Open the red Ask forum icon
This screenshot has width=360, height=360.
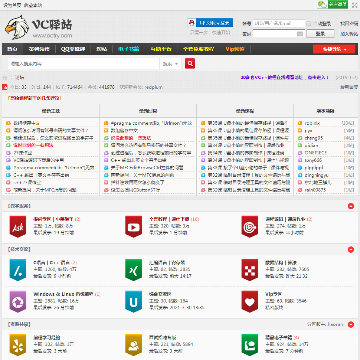coord(18,226)
